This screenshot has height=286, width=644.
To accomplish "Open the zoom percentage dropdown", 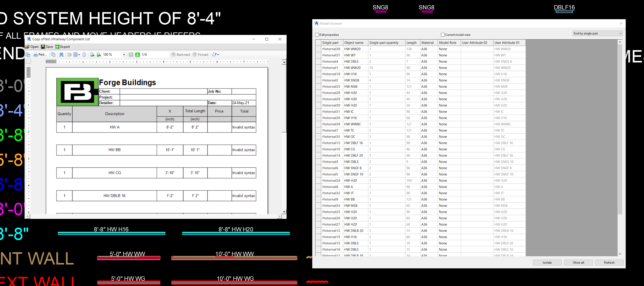I will [x=124, y=55].
